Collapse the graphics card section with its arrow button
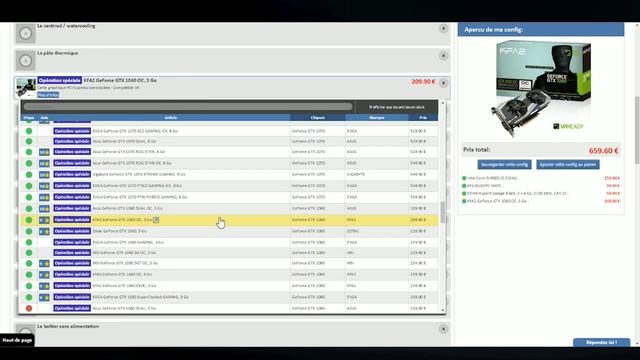This screenshot has height=360, width=640. pos(443,83)
